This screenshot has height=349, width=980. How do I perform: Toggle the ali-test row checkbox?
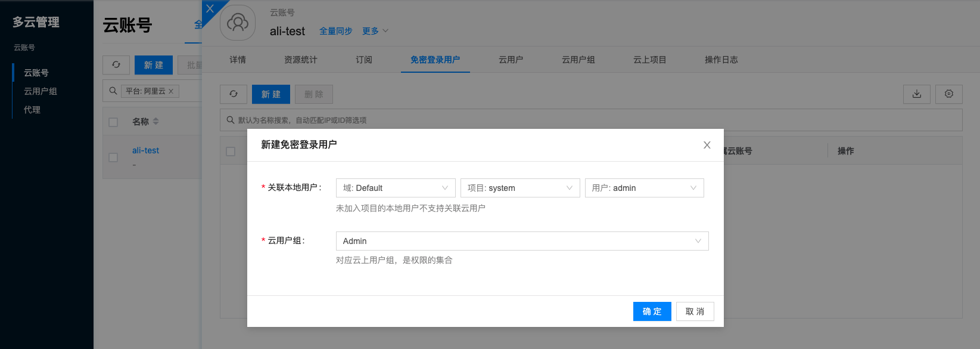coord(113,157)
